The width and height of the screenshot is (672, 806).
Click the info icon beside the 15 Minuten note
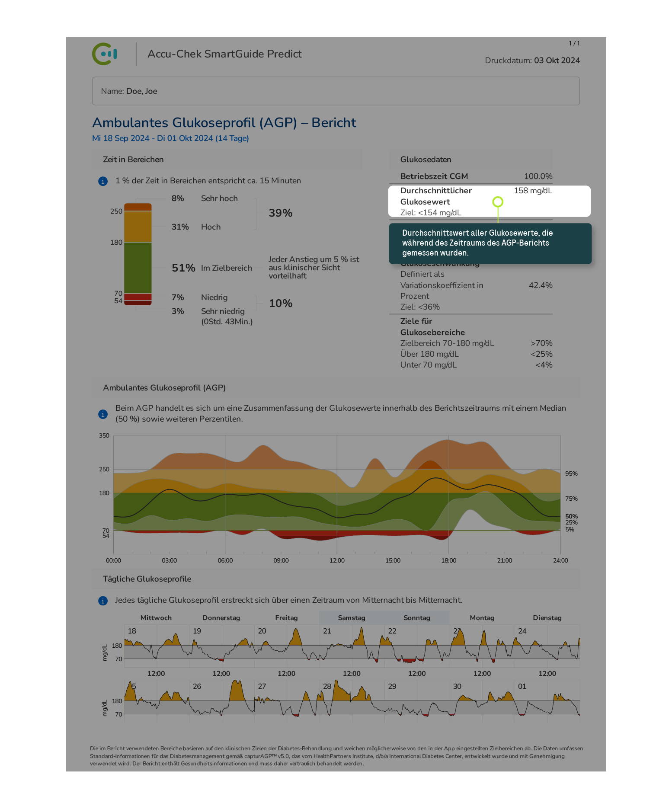click(103, 181)
